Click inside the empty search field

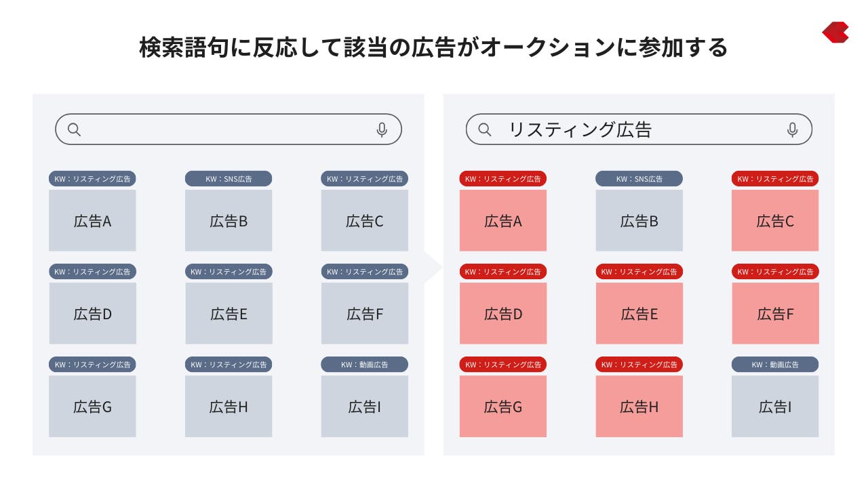tap(229, 129)
